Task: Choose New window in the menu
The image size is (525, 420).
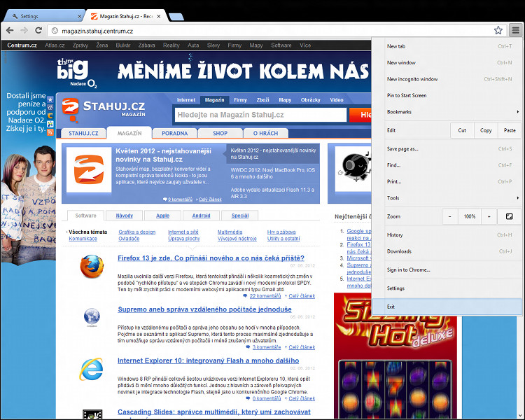Action: (x=447, y=62)
